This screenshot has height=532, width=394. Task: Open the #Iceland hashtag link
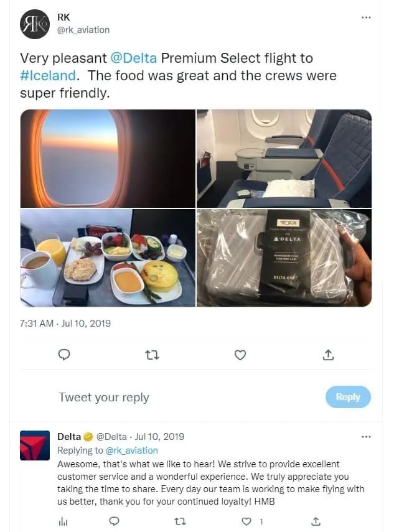48,76
